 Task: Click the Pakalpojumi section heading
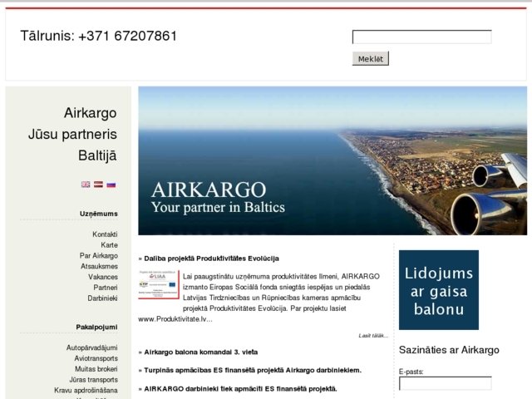point(96,327)
